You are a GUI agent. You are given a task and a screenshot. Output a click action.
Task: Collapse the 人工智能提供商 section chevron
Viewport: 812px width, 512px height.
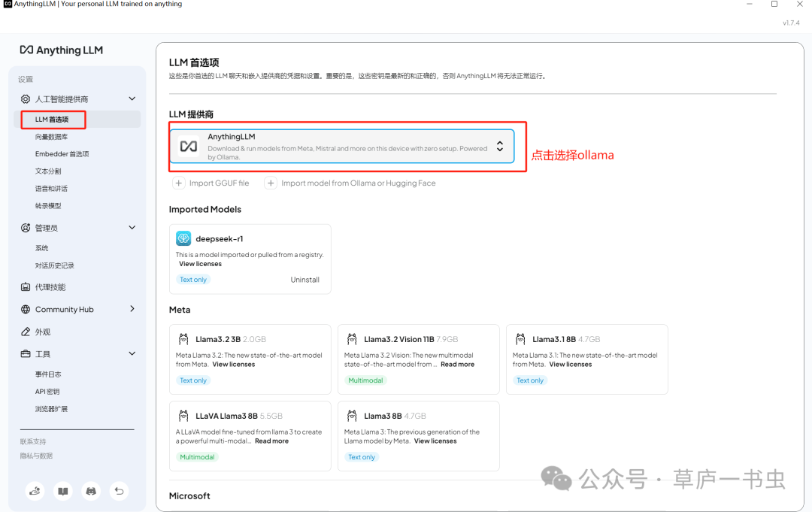(132, 98)
